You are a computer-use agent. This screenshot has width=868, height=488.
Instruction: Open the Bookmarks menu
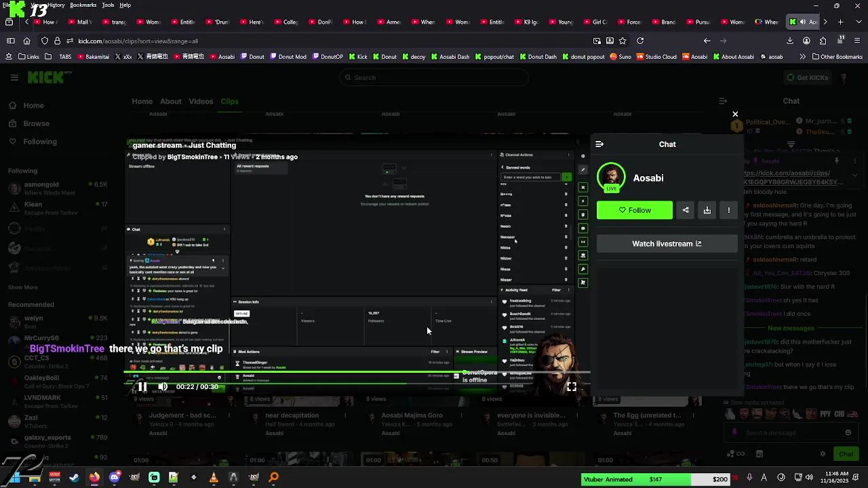83,5
